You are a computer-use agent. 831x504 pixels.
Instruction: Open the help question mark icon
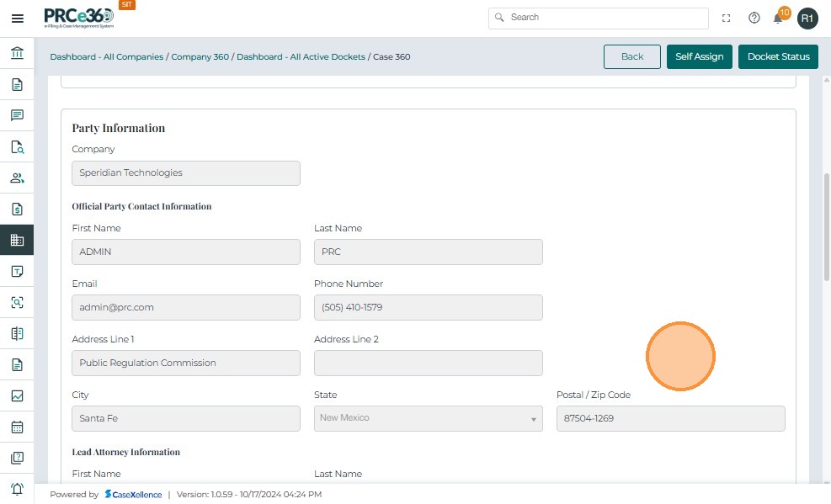754,18
